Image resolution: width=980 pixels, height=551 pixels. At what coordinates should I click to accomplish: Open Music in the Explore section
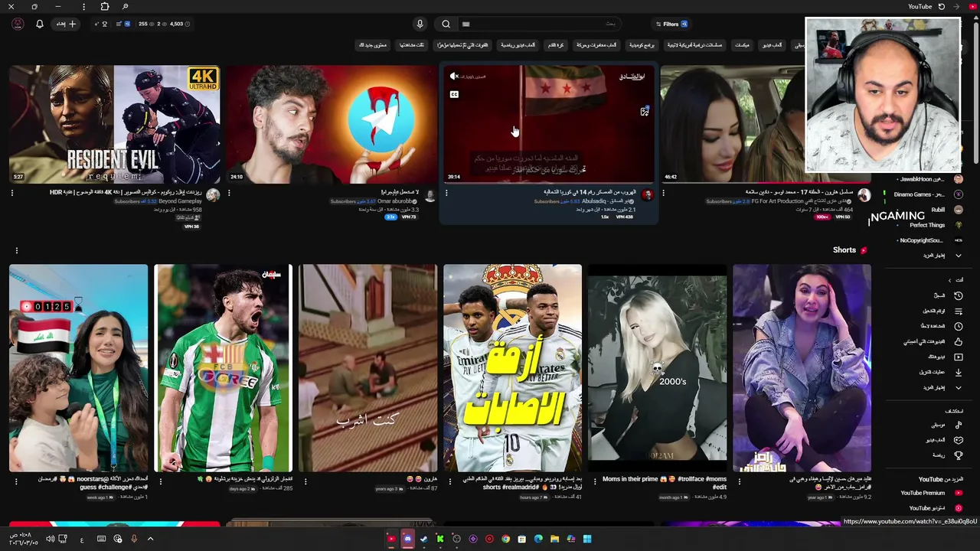(x=946, y=425)
